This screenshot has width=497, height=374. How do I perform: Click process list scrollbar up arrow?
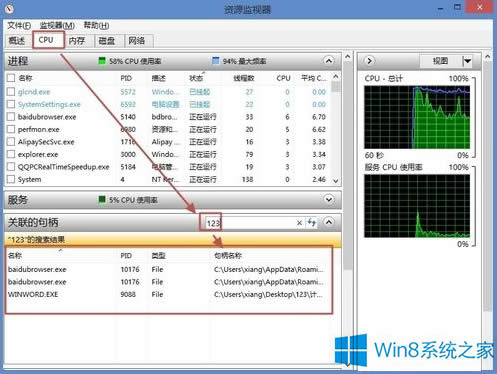pyautogui.click(x=336, y=77)
